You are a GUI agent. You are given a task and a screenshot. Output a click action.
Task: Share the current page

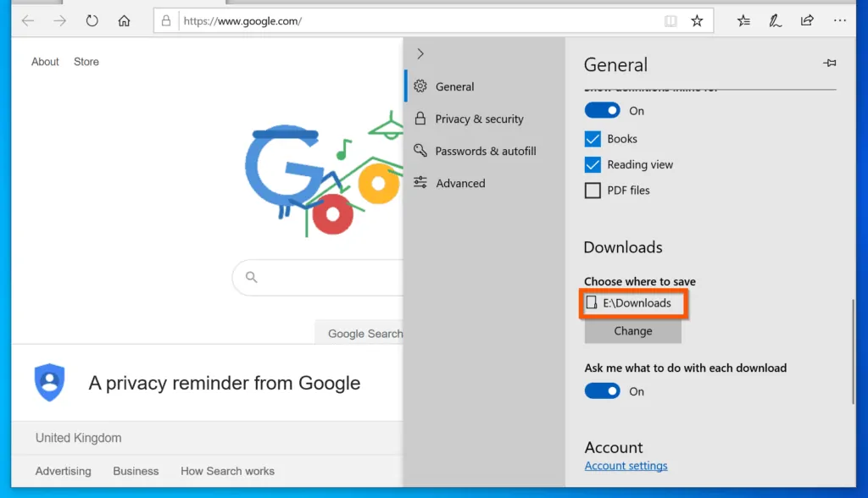click(x=807, y=20)
